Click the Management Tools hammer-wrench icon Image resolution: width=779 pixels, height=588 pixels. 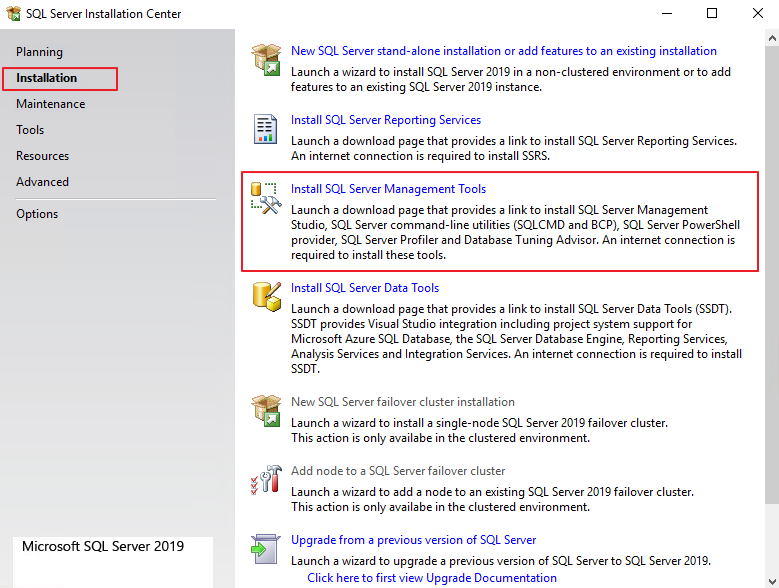(266, 198)
